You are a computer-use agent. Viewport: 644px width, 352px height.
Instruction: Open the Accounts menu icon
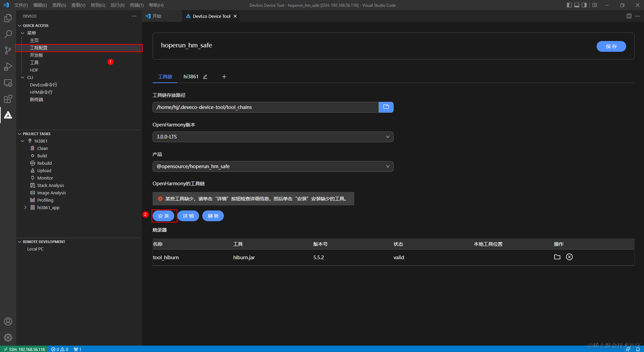pyautogui.click(x=8, y=321)
